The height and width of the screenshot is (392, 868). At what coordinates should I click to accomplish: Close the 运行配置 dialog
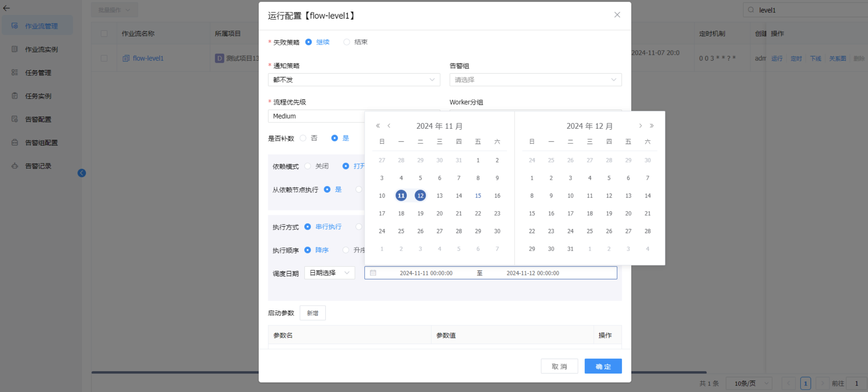(617, 15)
